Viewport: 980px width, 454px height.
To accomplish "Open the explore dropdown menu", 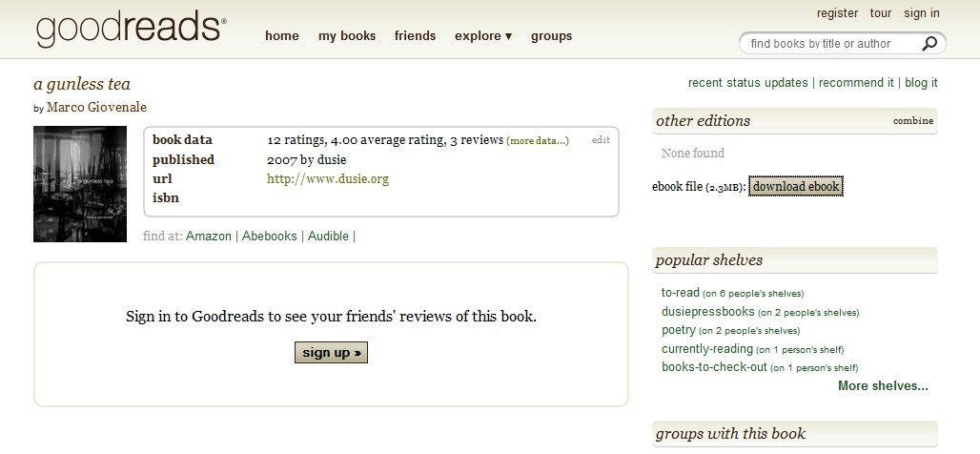I will [483, 36].
